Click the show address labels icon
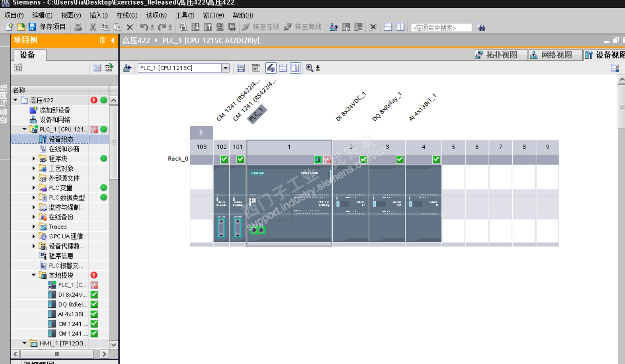Image resolution: width=625 pixels, height=364 pixels. click(241, 68)
